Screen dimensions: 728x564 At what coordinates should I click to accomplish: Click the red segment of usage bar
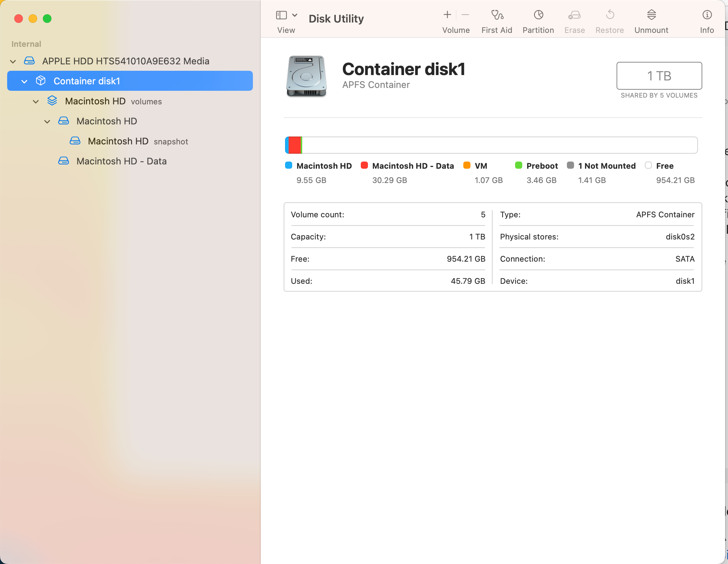tap(295, 145)
